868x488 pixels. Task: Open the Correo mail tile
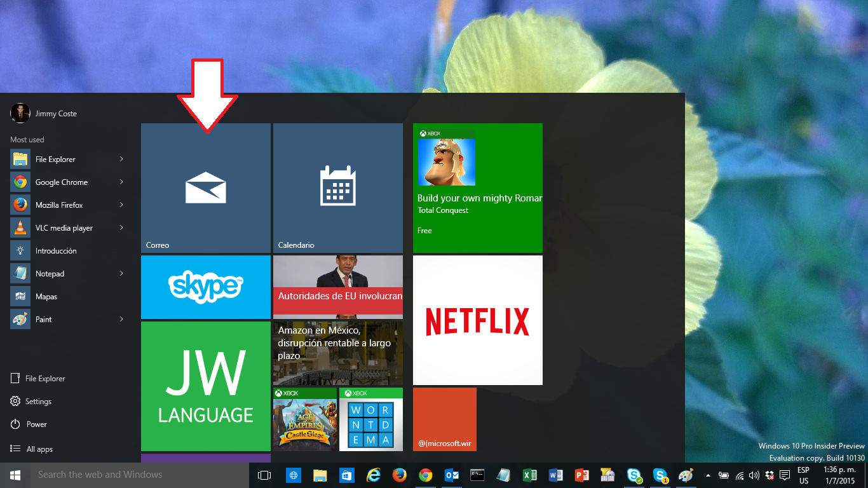click(206, 188)
